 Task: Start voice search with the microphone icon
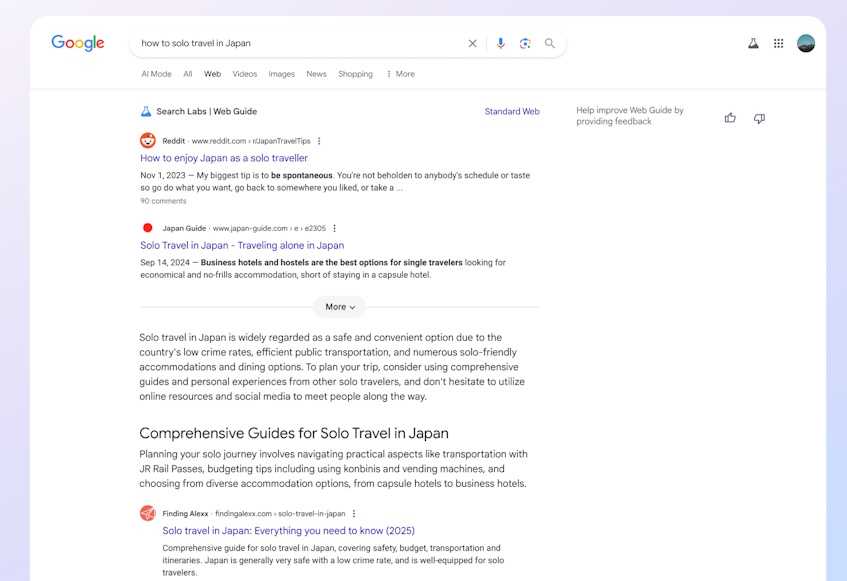(501, 43)
